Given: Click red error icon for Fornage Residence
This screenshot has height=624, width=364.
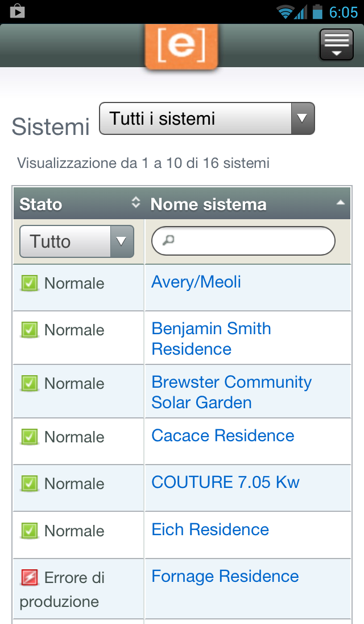Looking at the screenshot, I should (30, 577).
